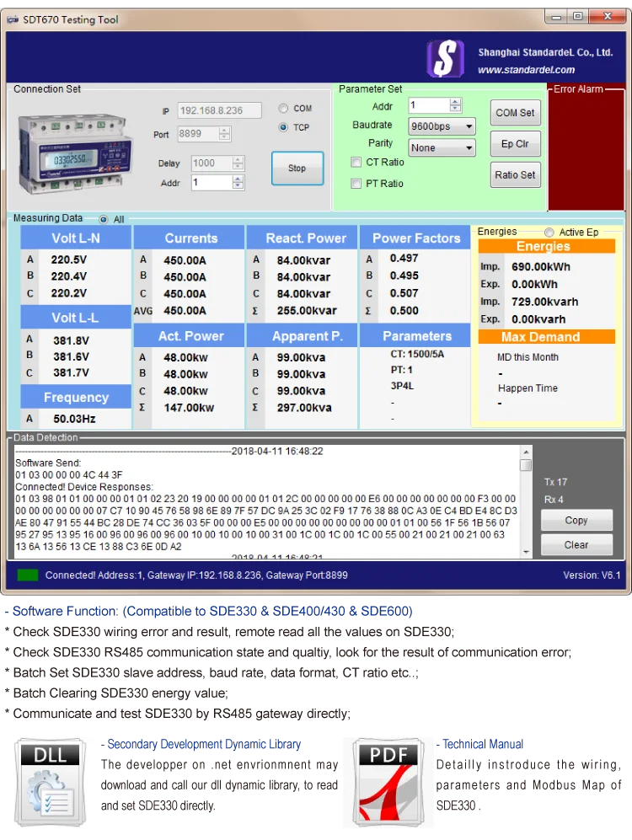Click the Rx 4 counter
The image size is (632, 840).
click(554, 500)
